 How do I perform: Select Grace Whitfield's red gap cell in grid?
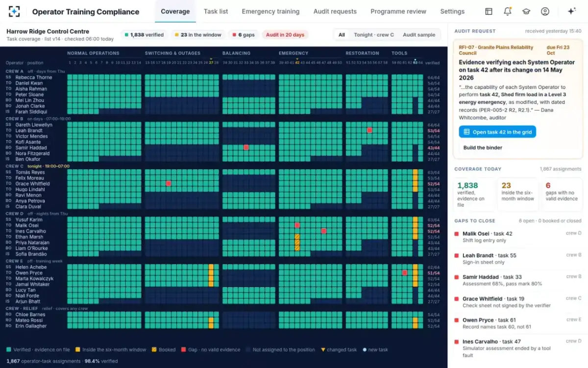coord(168,184)
